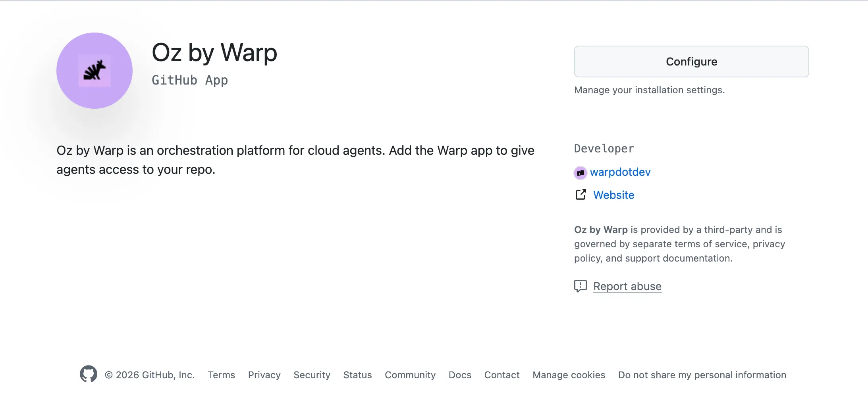Click the Oz by Warp heading
The image size is (868, 408).
point(214,52)
